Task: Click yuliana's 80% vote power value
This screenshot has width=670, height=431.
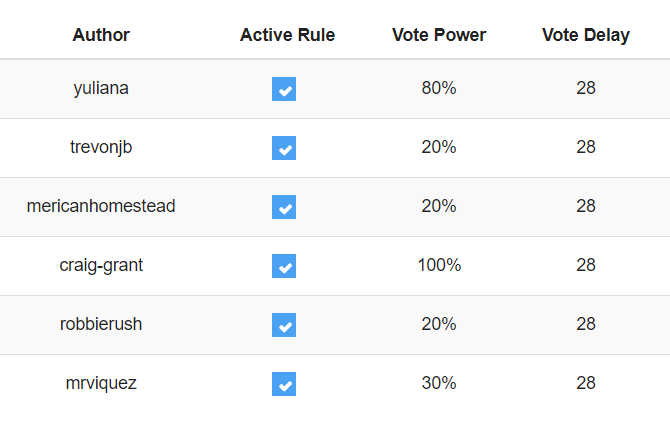Action: tap(439, 88)
